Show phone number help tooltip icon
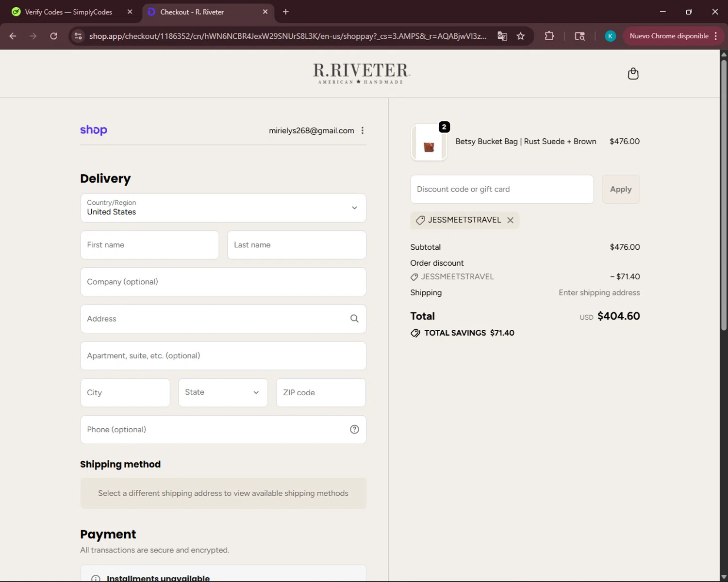The height and width of the screenshot is (582, 728). pos(354,429)
